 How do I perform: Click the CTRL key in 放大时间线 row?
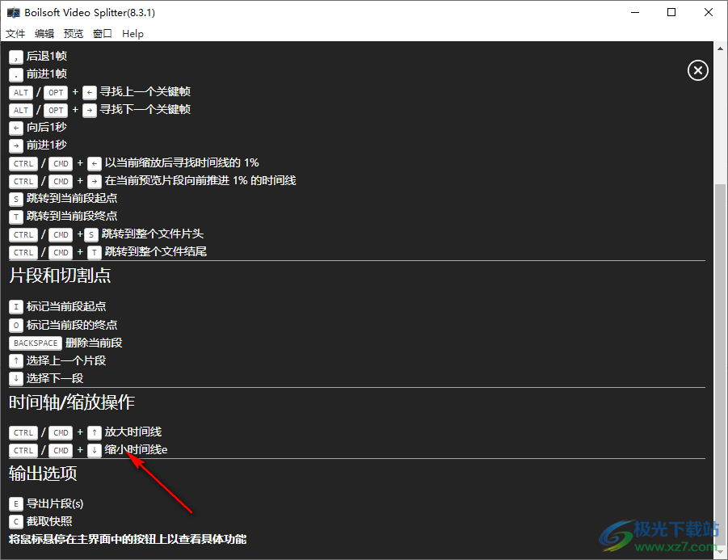click(x=23, y=433)
